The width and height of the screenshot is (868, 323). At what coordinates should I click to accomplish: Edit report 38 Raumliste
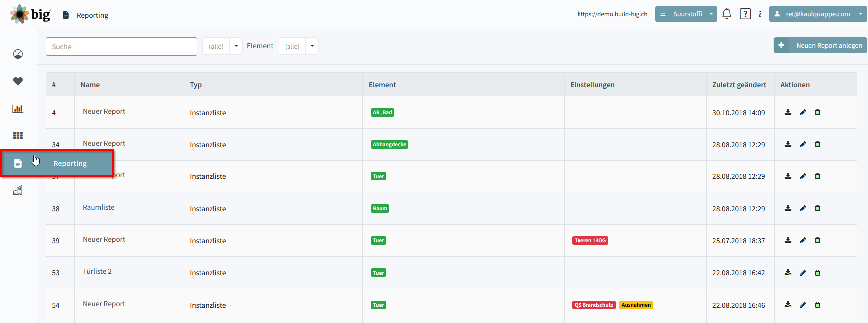point(803,208)
